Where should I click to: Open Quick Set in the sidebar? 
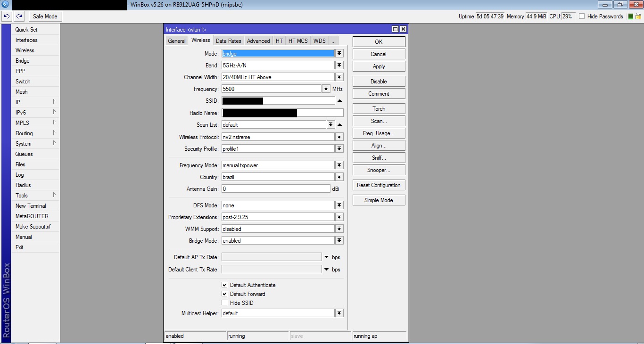pyautogui.click(x=35, y=30)
